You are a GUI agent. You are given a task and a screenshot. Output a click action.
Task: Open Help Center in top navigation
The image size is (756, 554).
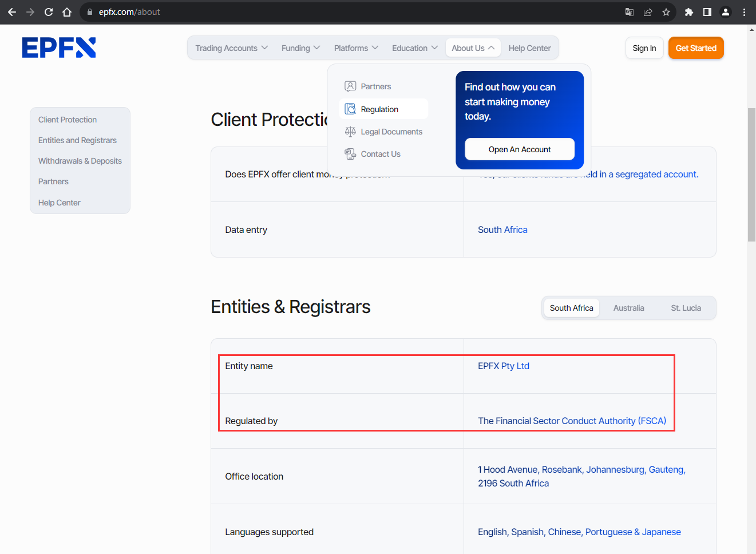coord(530,48)
